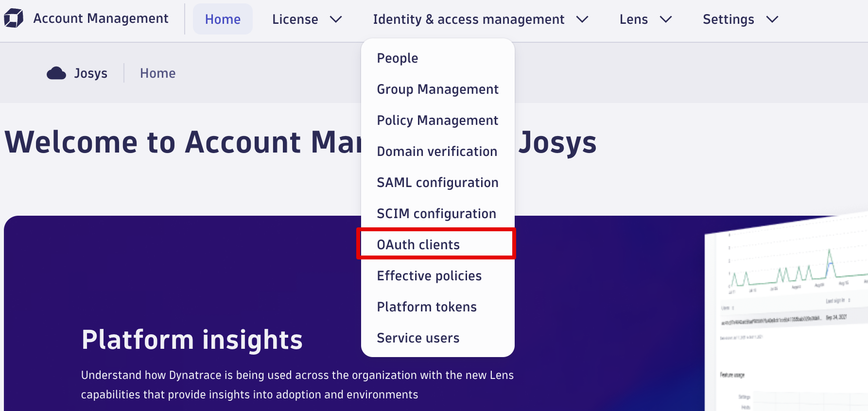Select SCIM configuration entry
This screenshot has width=868, height=411.
coord(436,214)
